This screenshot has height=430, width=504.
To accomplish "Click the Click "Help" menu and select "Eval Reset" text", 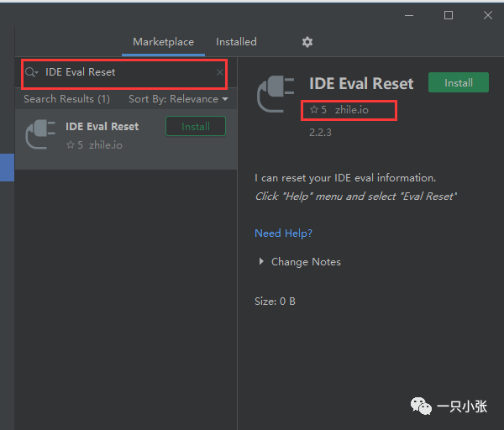I will (355, 196).
